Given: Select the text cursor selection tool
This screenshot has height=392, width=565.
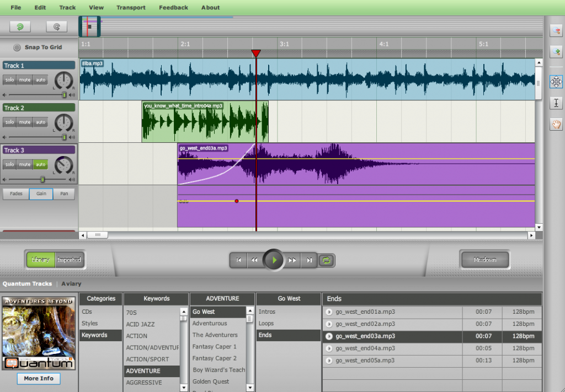Looking at the screenshot, I should (556, 103).
